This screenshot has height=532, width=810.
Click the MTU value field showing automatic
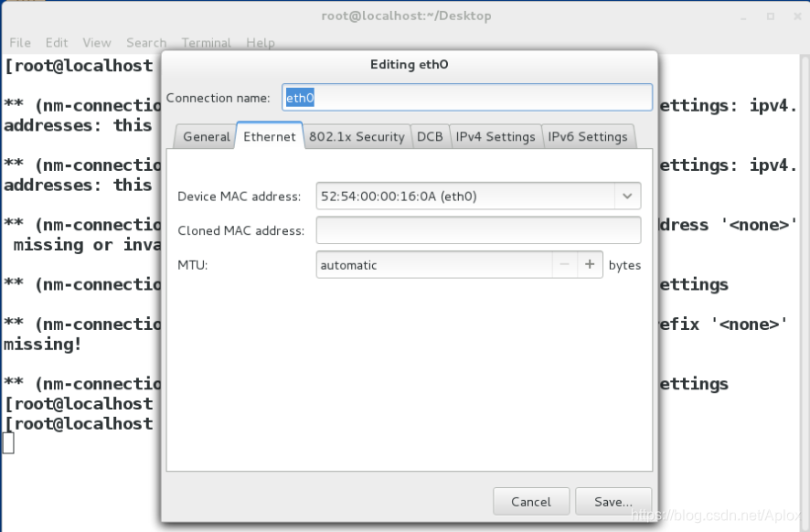click(434, 265)
